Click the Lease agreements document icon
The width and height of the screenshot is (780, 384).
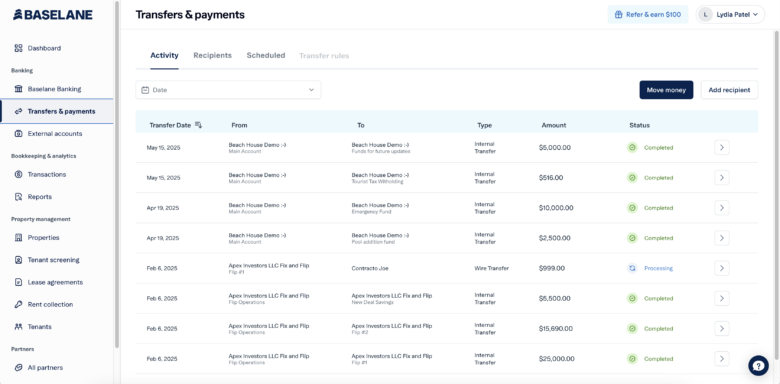[x=18, y=283]
